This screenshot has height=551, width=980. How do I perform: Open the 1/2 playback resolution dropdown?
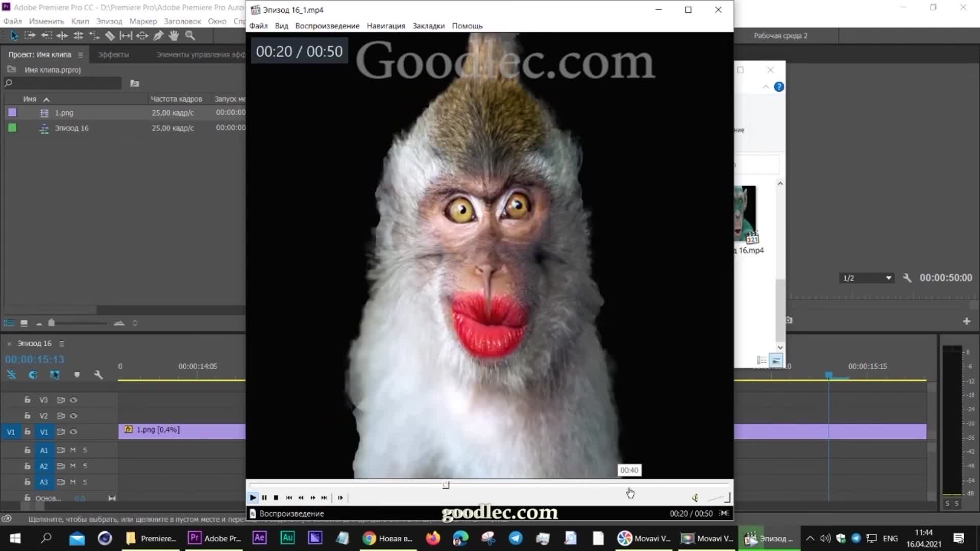click(867, 278)
